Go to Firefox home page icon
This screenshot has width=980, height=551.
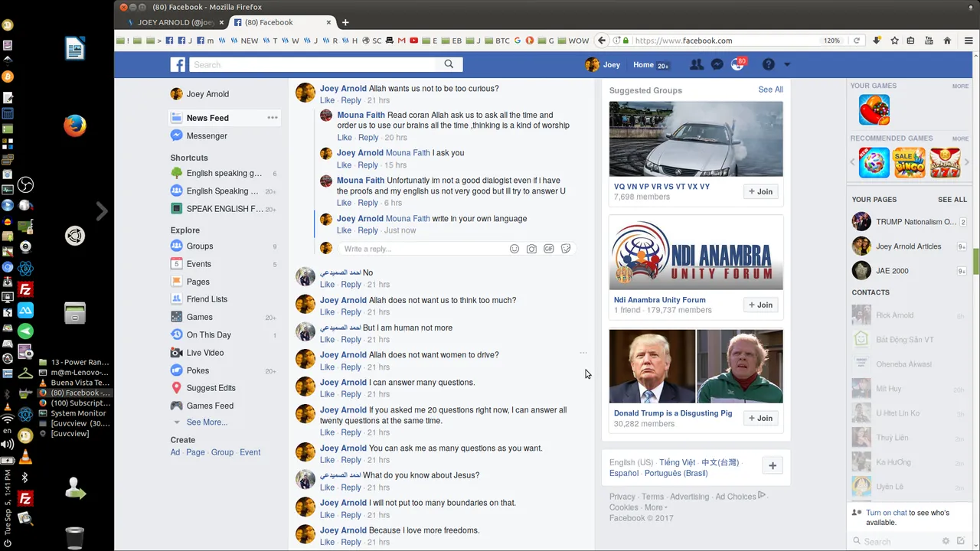tap(947, 41)
